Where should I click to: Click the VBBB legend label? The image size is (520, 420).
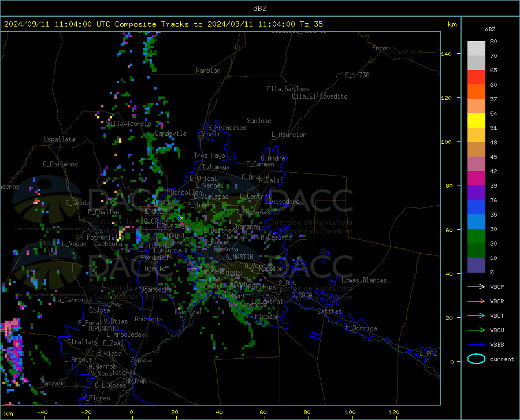click(497, 345)
